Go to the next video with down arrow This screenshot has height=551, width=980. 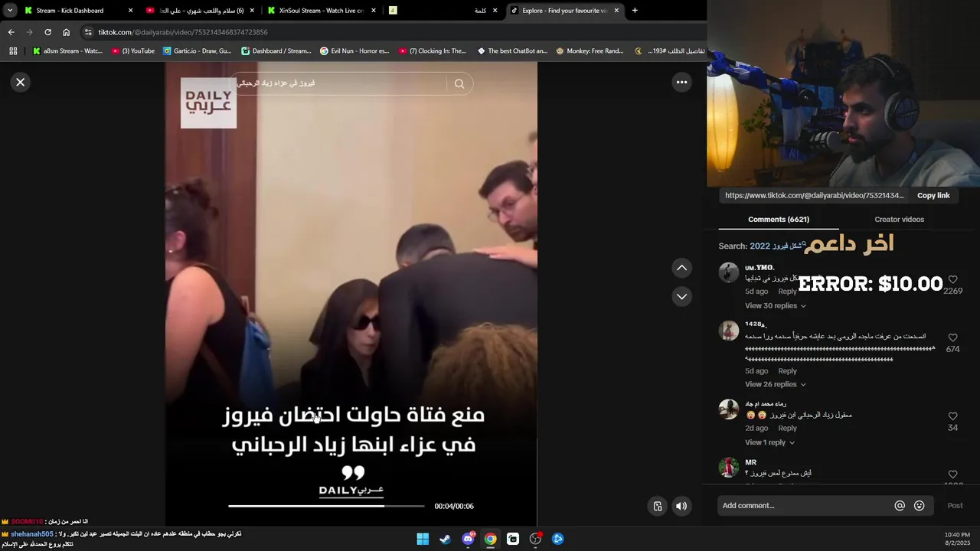681,296
